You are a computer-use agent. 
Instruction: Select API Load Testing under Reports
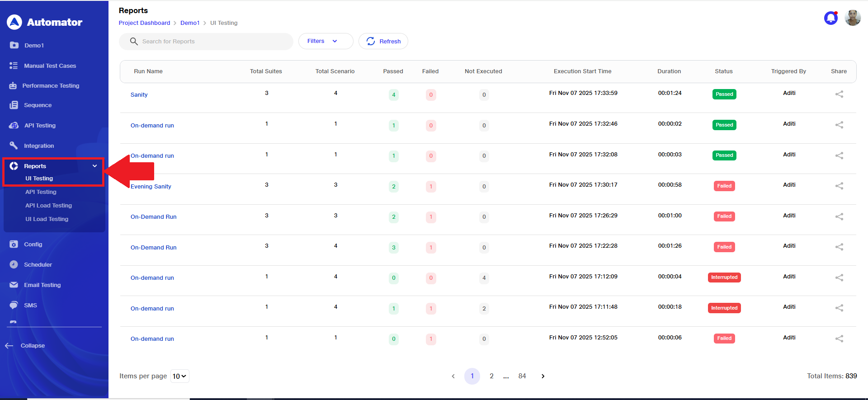(48, 206)
